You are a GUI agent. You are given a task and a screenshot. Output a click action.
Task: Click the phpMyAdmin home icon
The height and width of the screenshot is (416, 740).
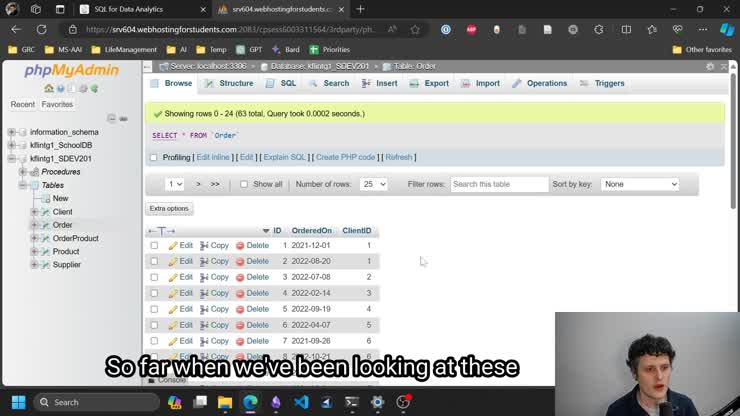pos(48,88)
